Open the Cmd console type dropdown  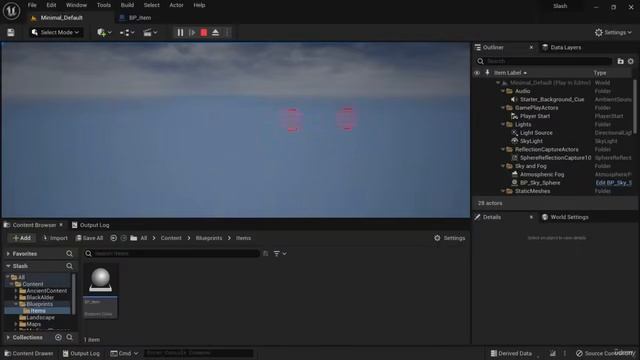point(124,353)
